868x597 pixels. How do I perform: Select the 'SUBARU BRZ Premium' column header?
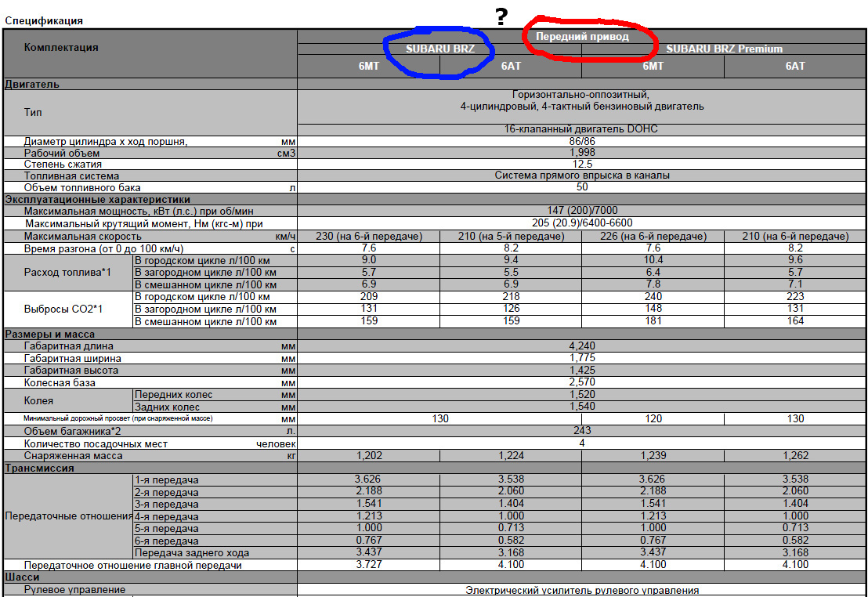point(724,49)
